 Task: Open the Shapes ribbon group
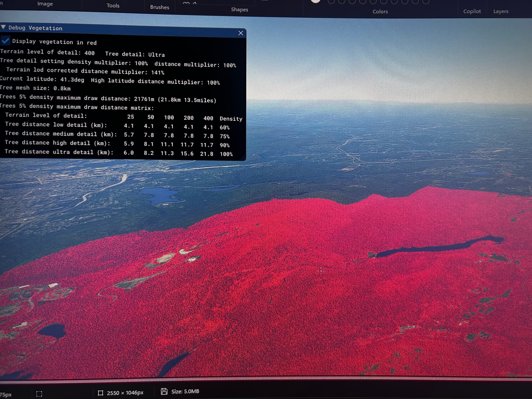coord(240,9)
